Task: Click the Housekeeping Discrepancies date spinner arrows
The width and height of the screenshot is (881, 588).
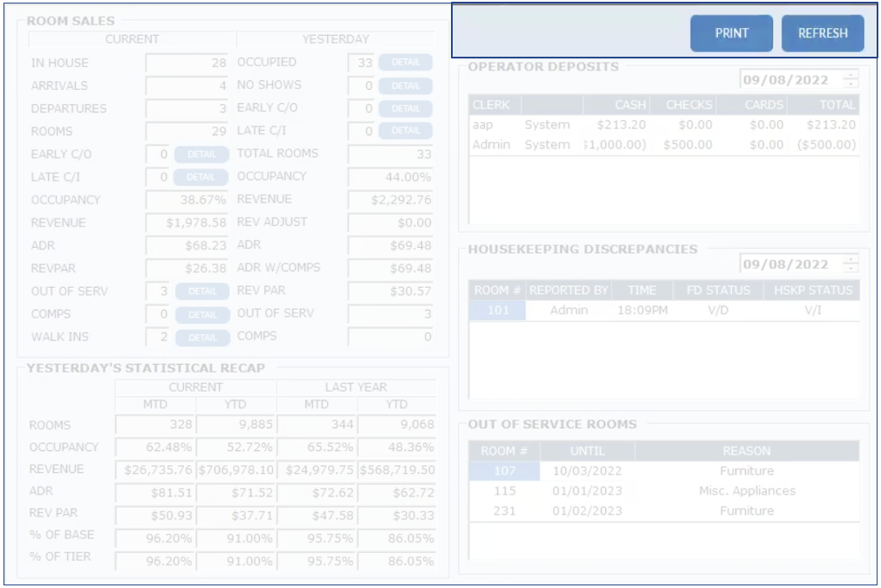Action: [850, 264]
